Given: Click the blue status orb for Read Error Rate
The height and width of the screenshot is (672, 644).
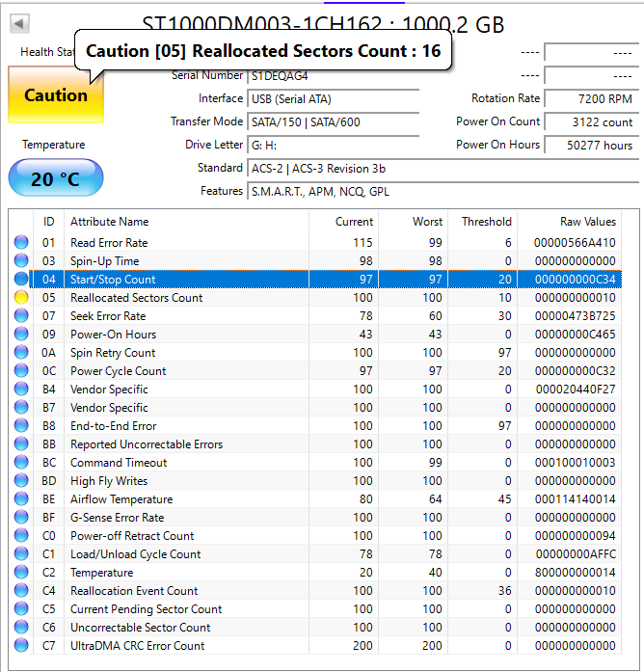Looking at the screenshot, I should tap(21, 242).
